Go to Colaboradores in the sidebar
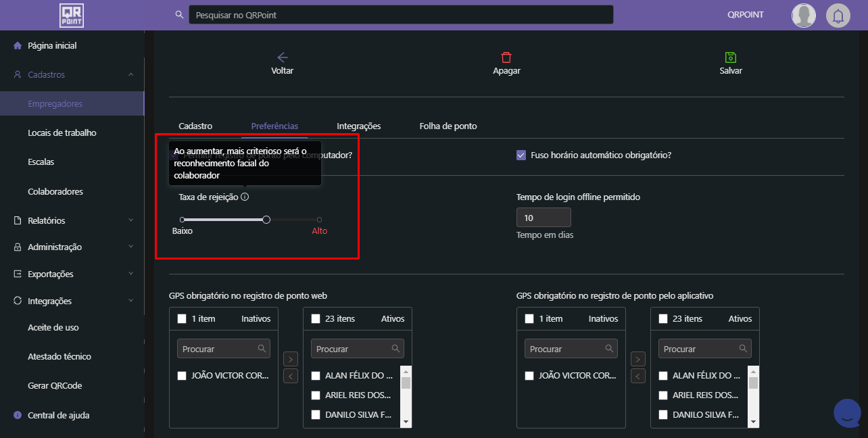 [55, 191]
